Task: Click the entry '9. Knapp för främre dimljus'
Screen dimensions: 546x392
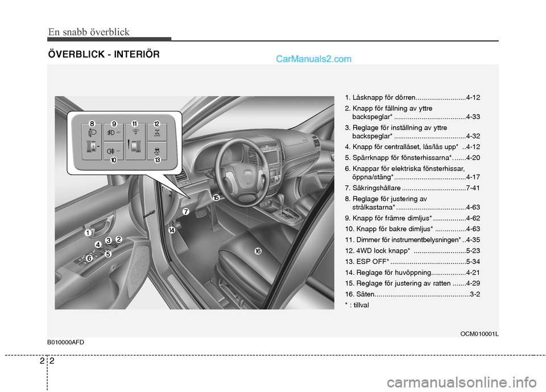Action: pos(412,218)
